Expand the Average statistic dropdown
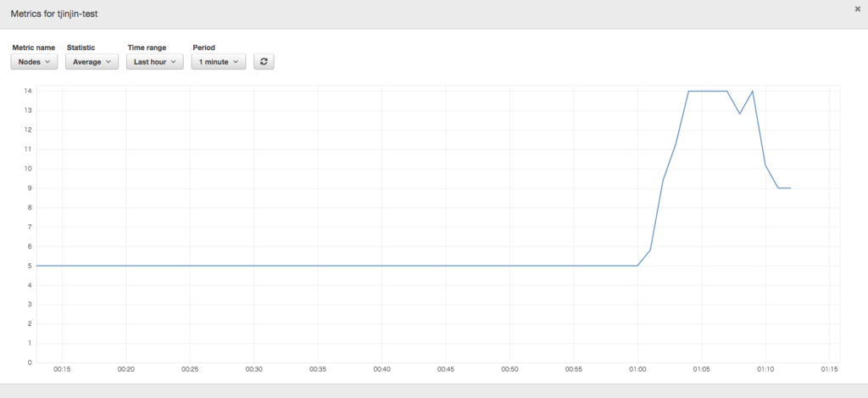Image resolution: width=868 pixels, height=398 pixels. (x=92, y=62)
